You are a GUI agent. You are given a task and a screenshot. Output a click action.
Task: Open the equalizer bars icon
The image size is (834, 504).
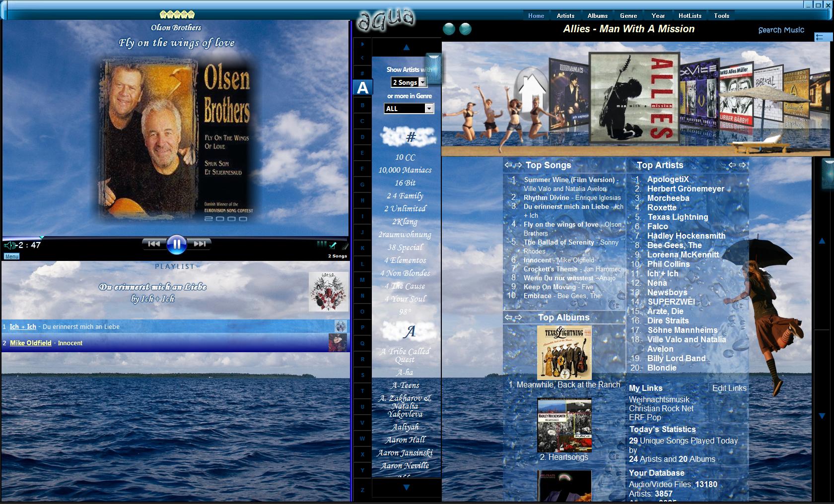(x=322, y=244)
